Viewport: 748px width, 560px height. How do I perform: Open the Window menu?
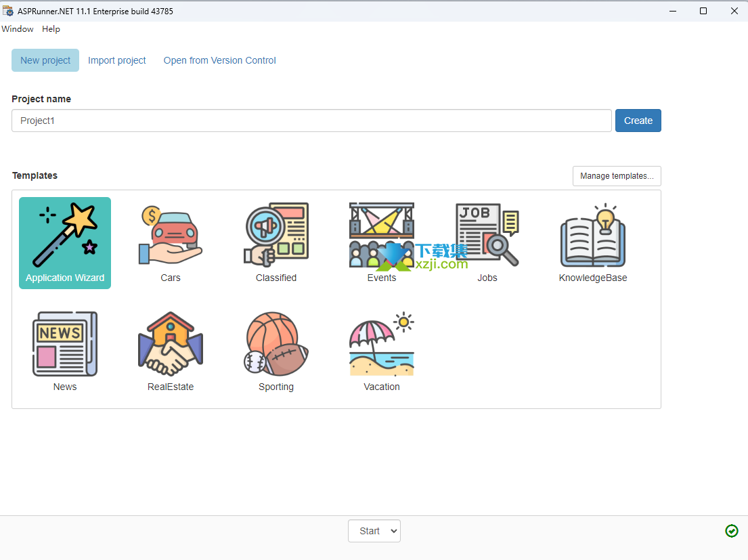(x=18, y=29)
